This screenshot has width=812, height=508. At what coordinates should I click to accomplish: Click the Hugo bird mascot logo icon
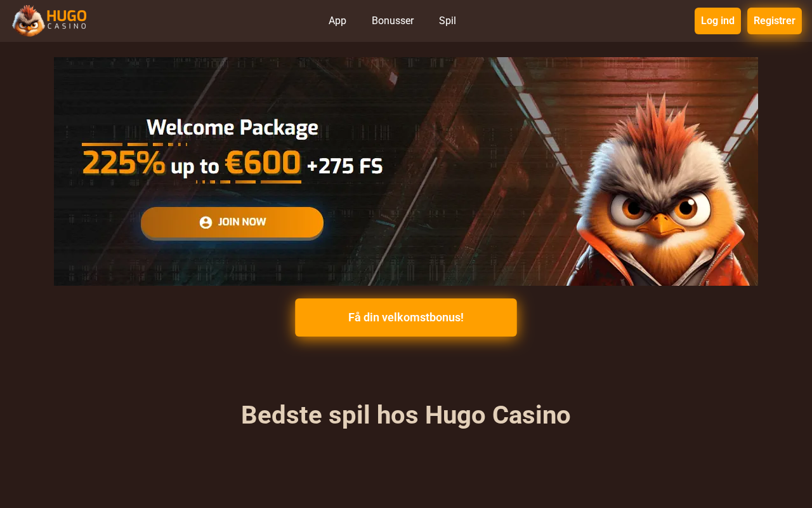29,20
